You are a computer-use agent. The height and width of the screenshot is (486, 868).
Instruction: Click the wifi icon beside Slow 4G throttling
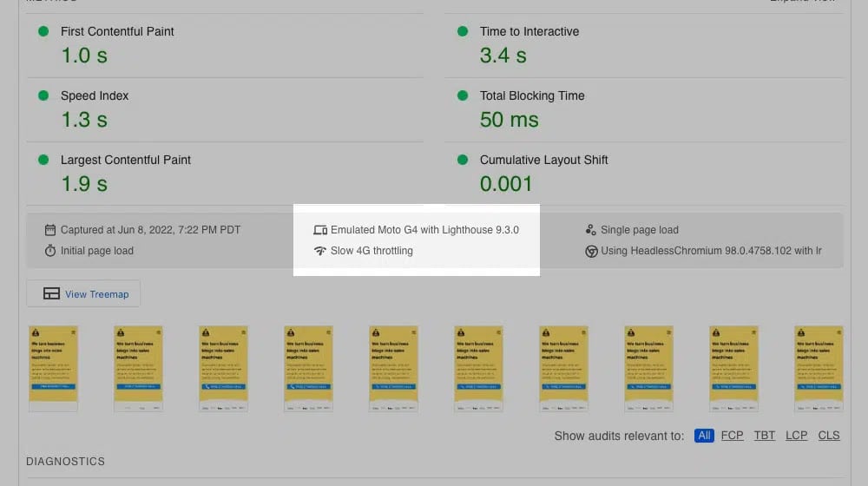320,251
